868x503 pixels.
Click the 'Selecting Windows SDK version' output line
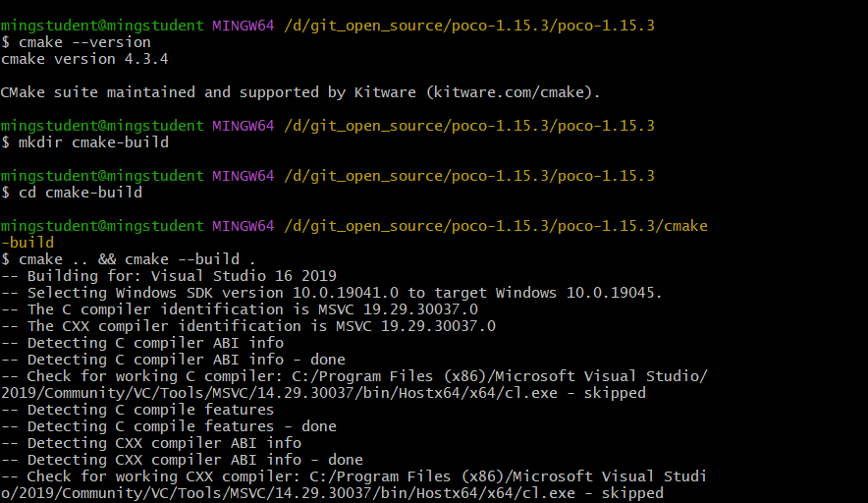[332, 293]
